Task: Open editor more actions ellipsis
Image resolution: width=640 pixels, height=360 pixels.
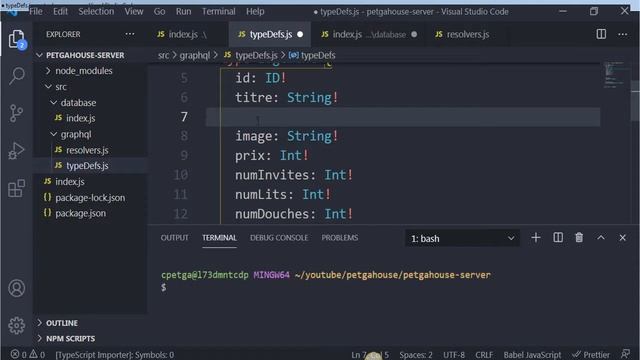Action: [622, 34]
